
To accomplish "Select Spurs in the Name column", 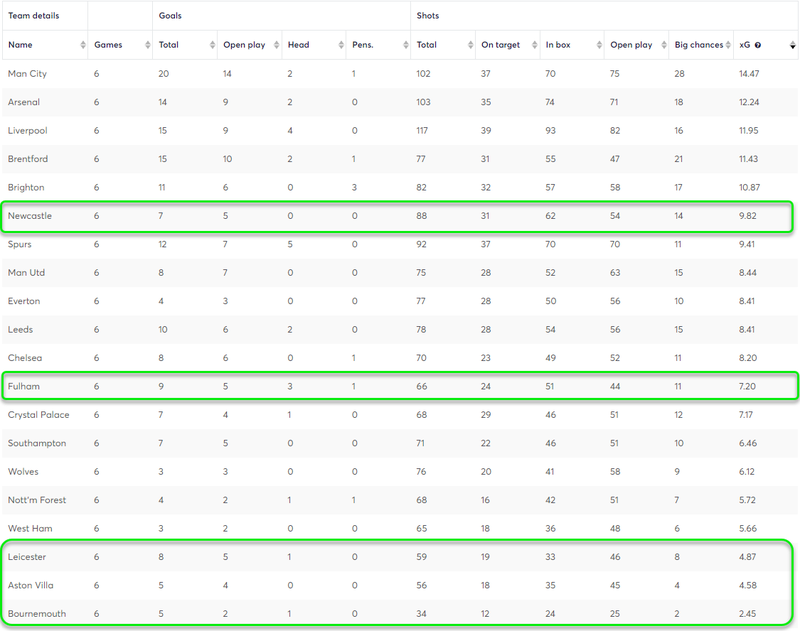I will (x=19, y=244).
